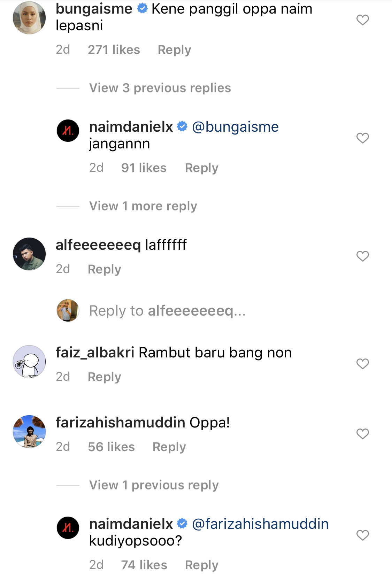This screenshot has height=579, width=392.
Task: Tap faiz_albakri's cartoon avatar
Action: pyautogui.click(x=29, y=362)
